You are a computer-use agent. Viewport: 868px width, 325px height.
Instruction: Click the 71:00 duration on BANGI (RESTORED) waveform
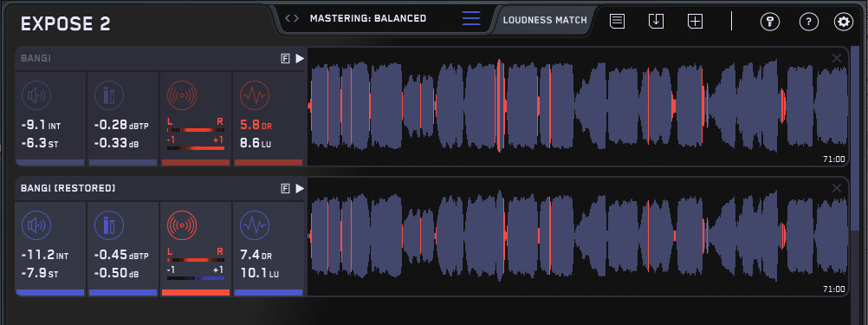tap(833, 289)
